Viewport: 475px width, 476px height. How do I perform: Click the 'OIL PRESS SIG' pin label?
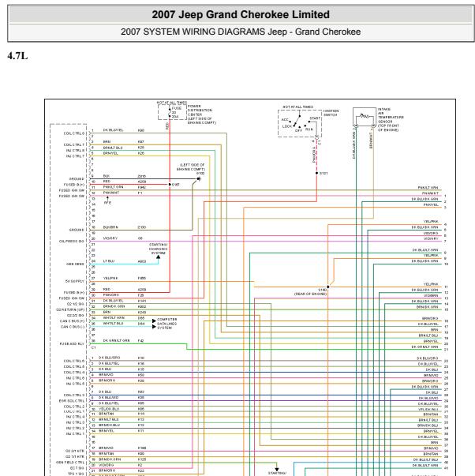[72, 242]
